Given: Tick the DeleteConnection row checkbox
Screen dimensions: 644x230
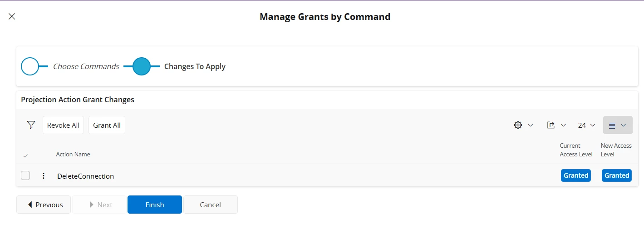Looking at the screenshot, I should [25, 175].
